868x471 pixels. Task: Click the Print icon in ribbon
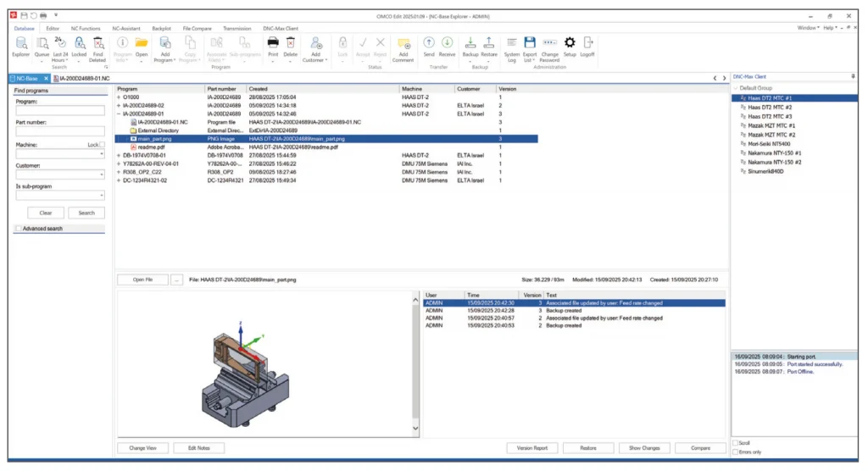coord(273,42)
